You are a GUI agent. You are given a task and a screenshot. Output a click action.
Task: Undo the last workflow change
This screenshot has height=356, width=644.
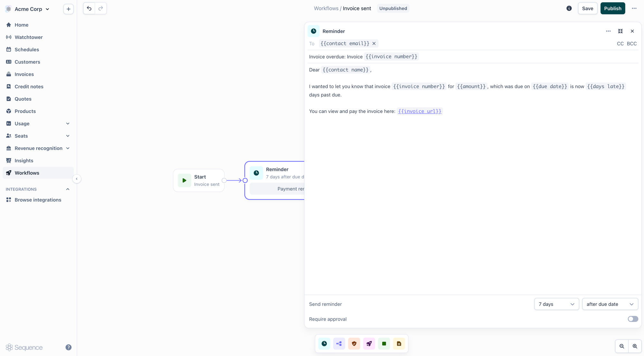[89, 8]
